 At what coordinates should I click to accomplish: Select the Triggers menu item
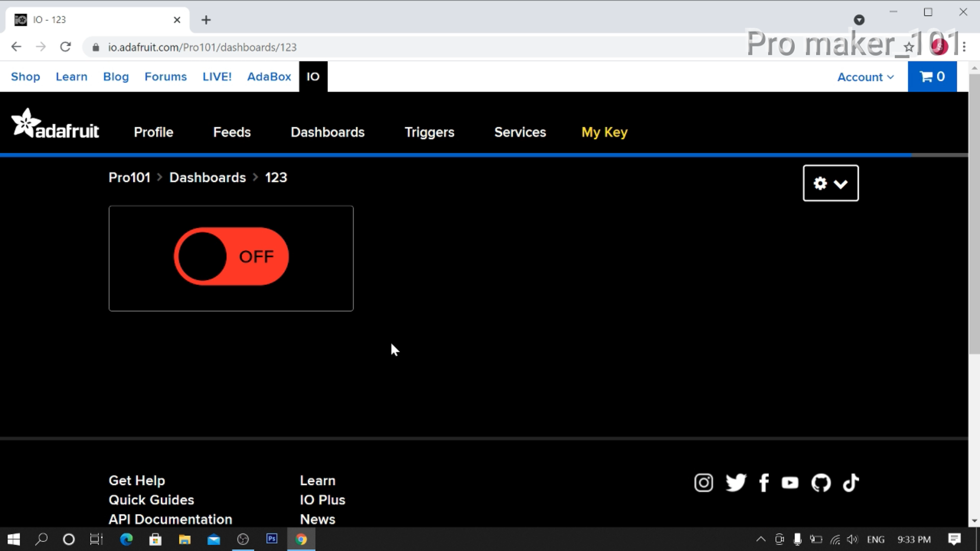pos(429,132)
